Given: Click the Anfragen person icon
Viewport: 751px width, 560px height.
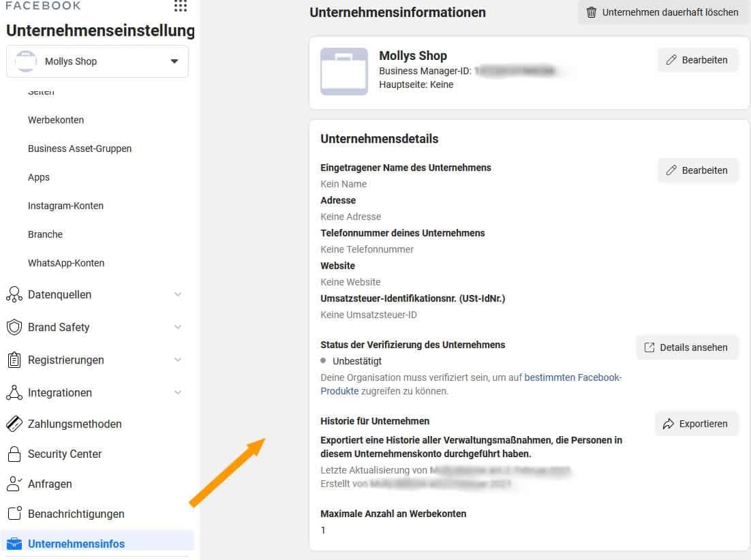Looking at the screenshot, I should click(x=14, y=484).
